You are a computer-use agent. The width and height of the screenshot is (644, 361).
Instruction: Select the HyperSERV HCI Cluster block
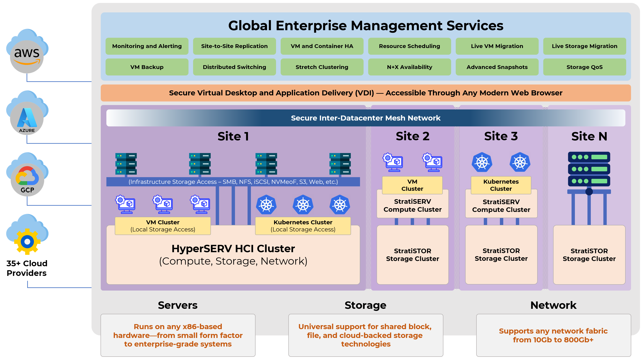point(233,255)
